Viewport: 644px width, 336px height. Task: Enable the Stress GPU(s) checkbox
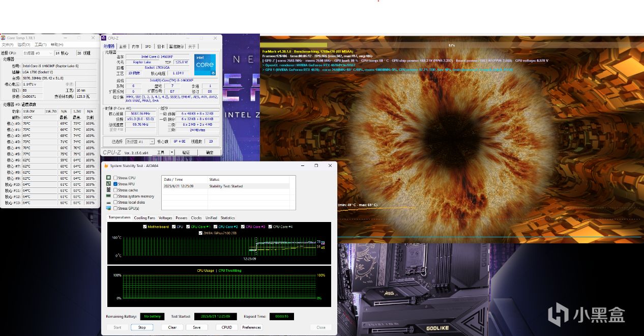115,208
